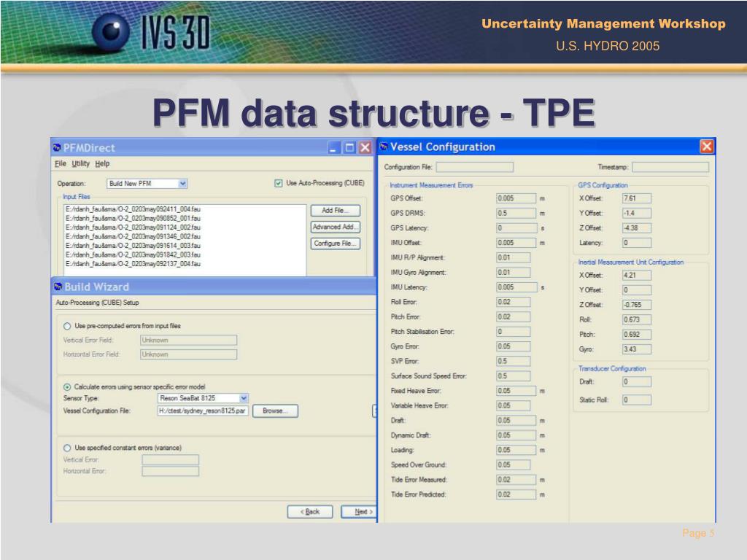Viewport: 747px width, 560px height.
Task: Close the PFMDirect window
Action: click(x=365, y=147)
